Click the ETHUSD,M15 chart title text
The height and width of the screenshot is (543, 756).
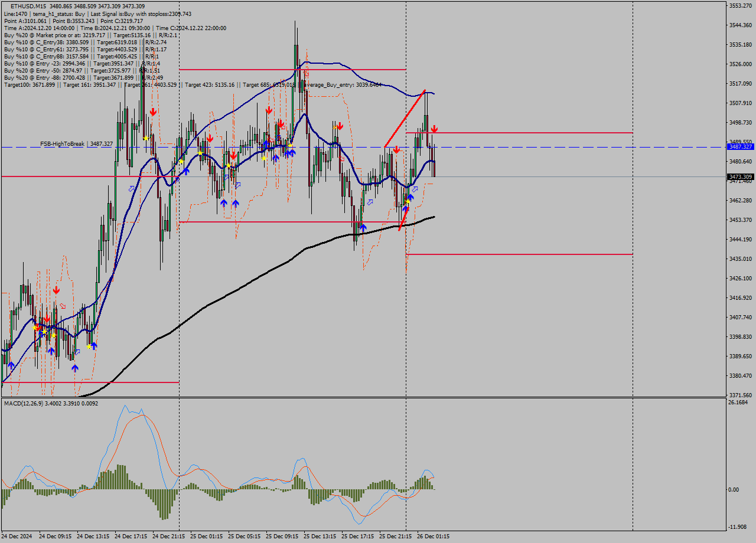pos(28,6)
